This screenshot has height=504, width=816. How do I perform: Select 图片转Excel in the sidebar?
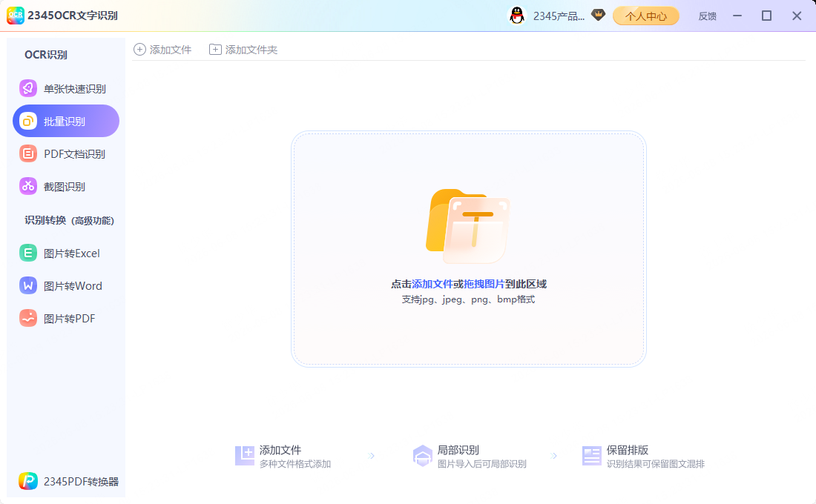pos(65,253)
